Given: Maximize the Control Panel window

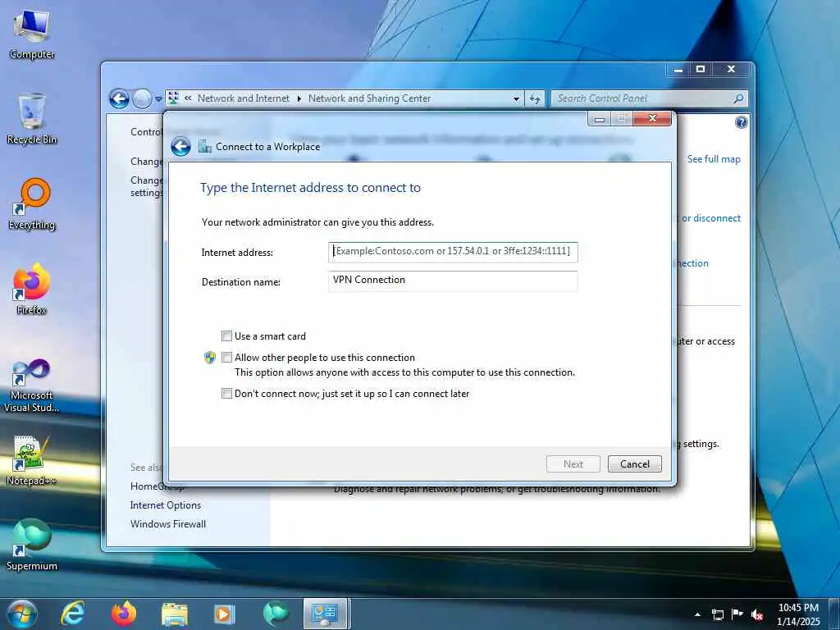Looking at the screenshot, I should 701,69.
